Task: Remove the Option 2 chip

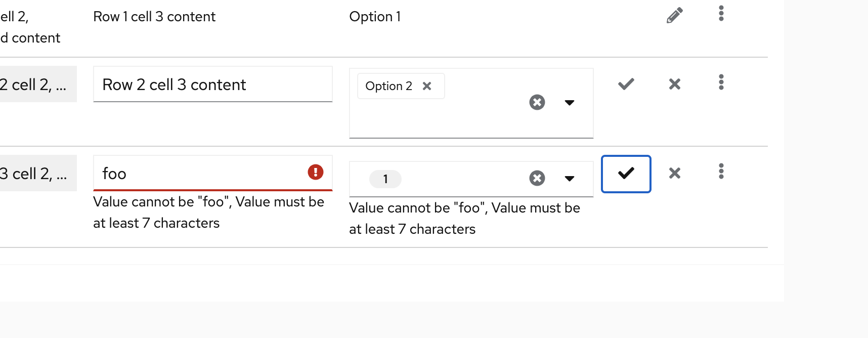Action: tap(427, 86)
